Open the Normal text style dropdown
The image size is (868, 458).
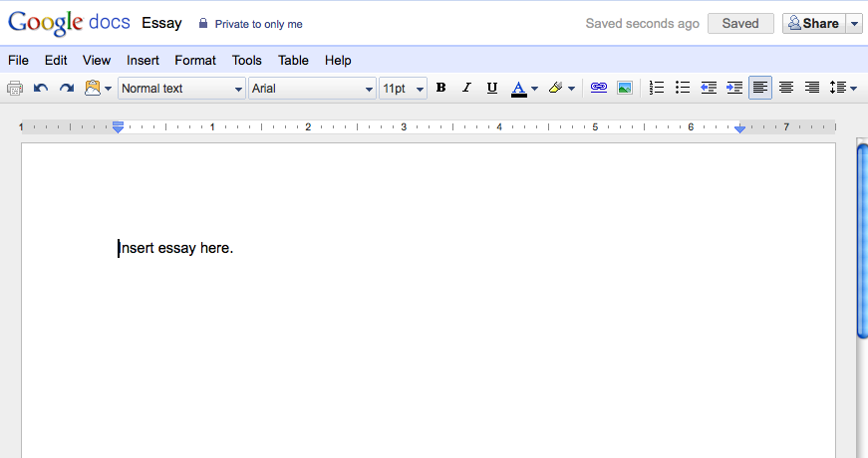pyautogui.click(x=181, y=89)
